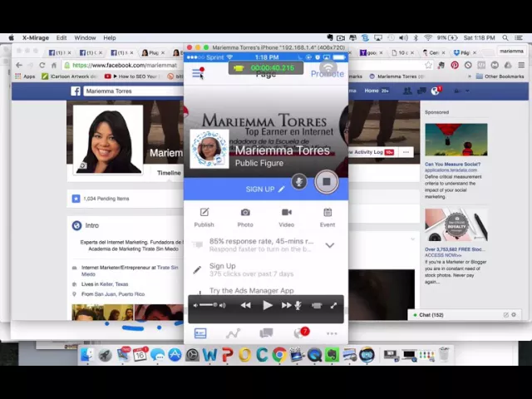The width and height of the screenshot is (532, 399).
Task: Open the Messages tab in Pages app
Action: (266, 333)
